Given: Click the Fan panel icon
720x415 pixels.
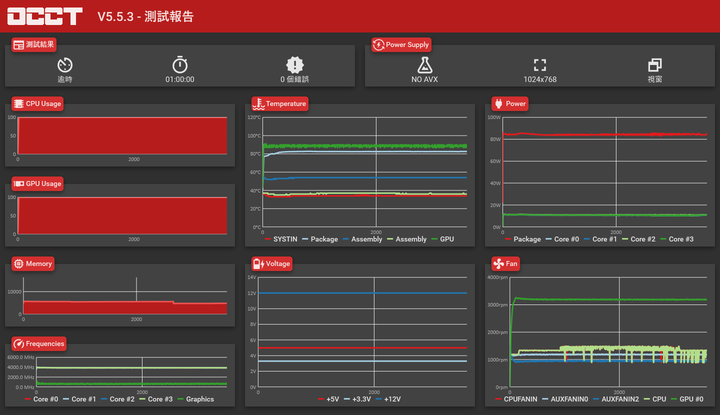Looking at the screenshot, I should click(498, 264).
